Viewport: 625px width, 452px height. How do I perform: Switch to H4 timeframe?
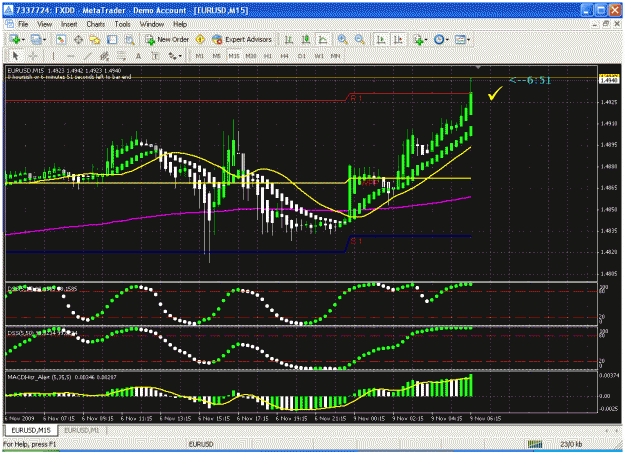tap(284, 56)
